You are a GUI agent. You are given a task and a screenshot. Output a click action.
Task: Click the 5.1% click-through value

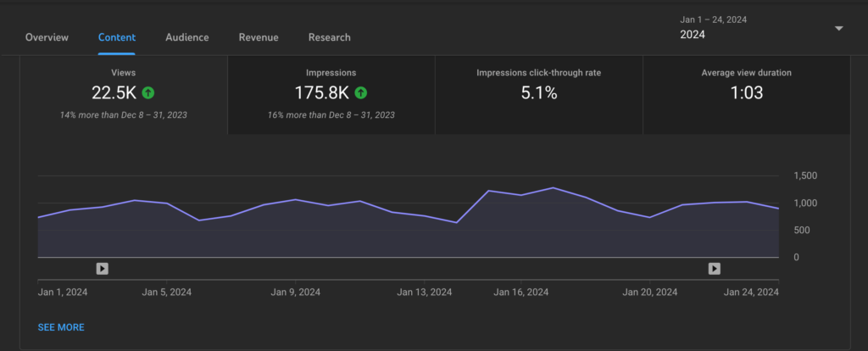[539, 93]
